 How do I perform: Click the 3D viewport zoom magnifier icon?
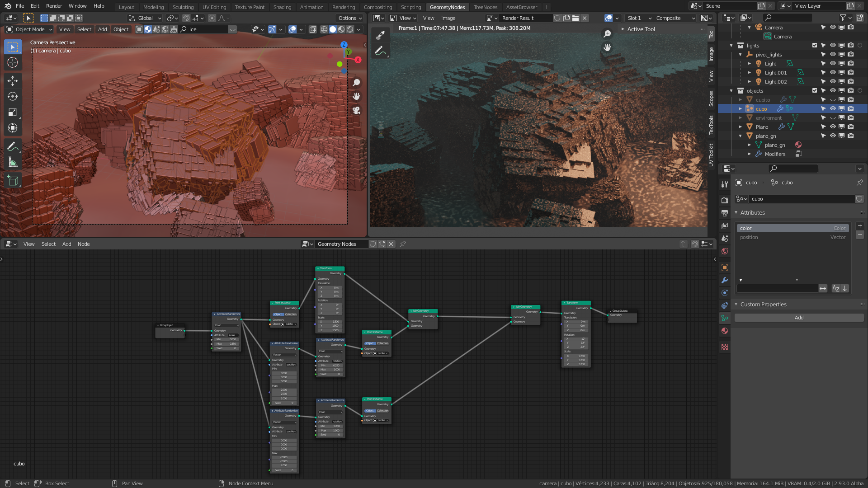click(356, 83)
